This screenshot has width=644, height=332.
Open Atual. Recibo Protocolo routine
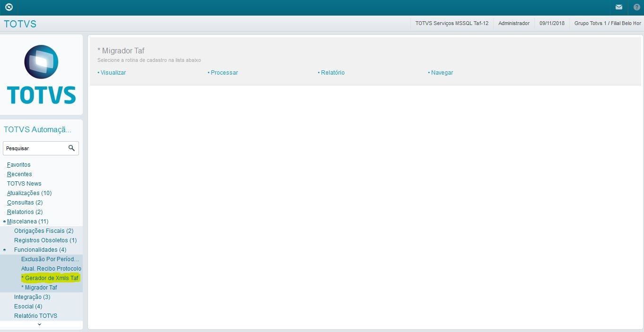[x=51, y=269]
